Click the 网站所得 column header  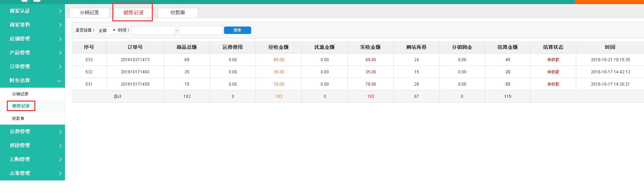(417, 47)
